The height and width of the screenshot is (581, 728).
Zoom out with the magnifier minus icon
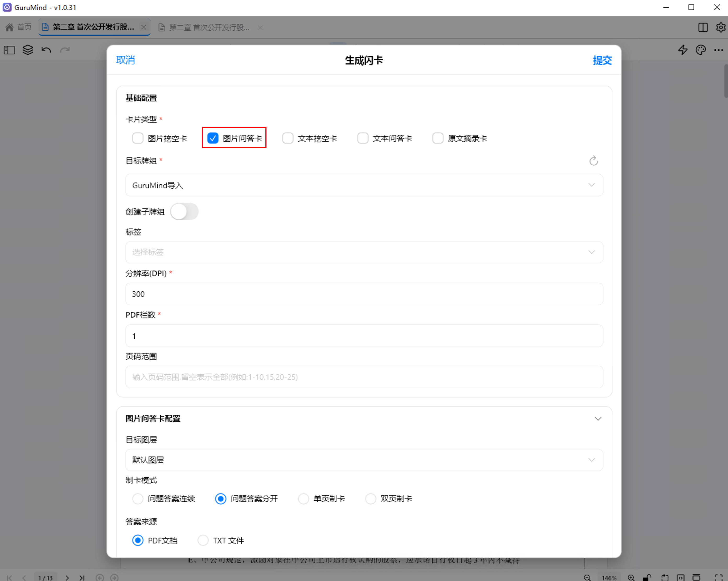[588, 578]
